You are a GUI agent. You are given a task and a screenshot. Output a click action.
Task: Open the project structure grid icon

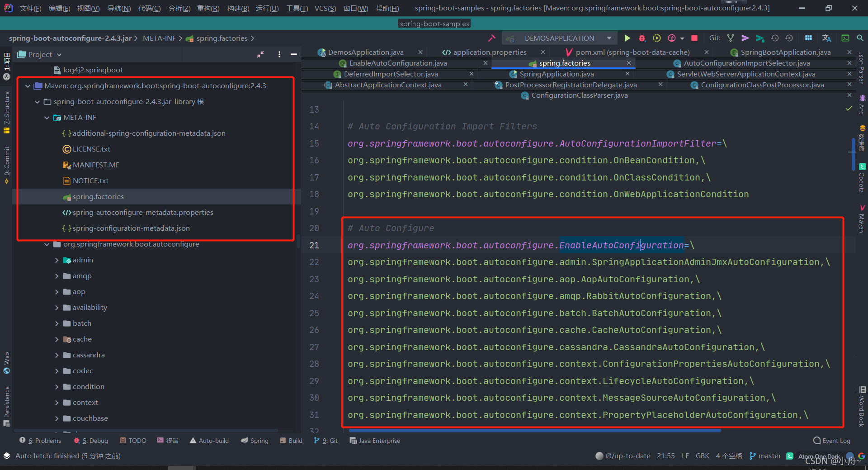pyautogui.click(x=808, y=38)
